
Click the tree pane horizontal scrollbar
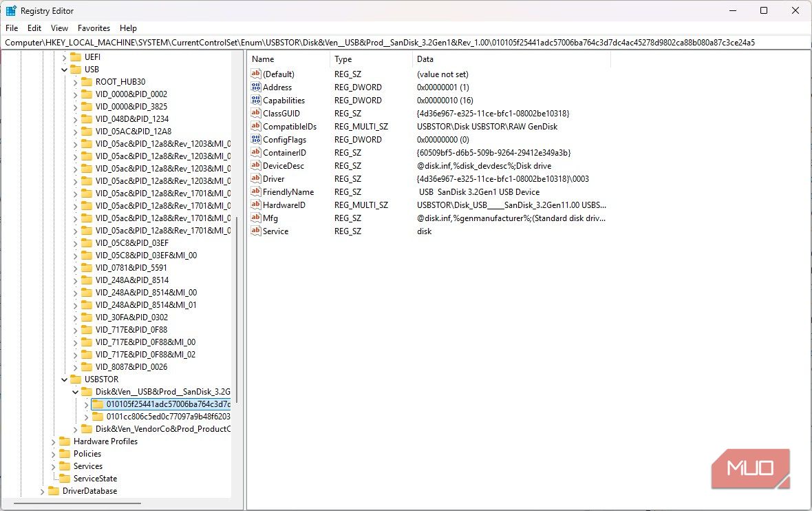click(77, 503)
